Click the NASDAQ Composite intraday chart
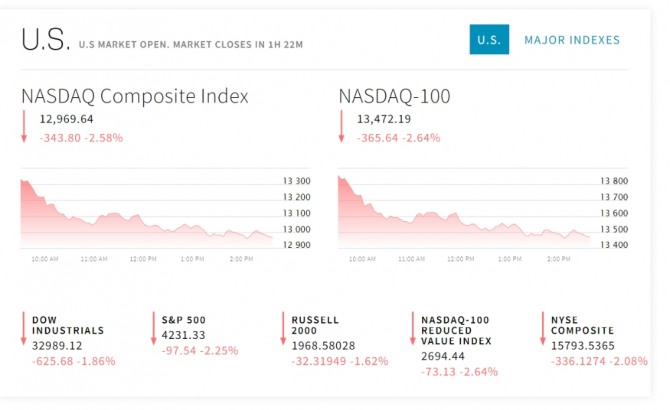The width and height of the screenshot is (670, 410). pyautogui.click(x=146, y=215)
